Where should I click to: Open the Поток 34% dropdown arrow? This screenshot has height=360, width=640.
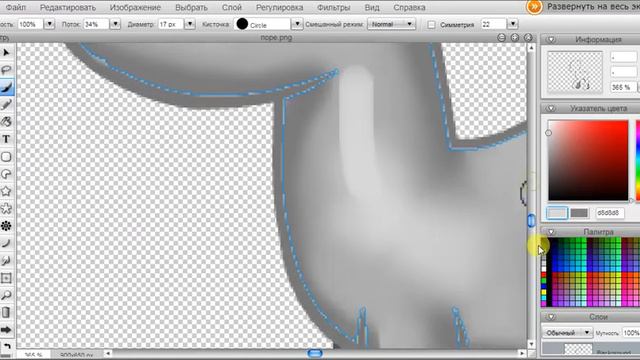[x=116, y=24]
